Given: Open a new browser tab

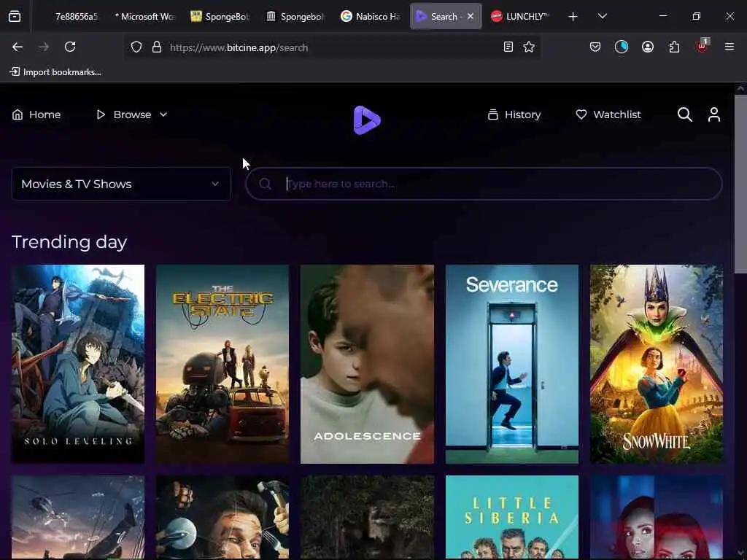Looking at the screenshot, I should pyautogui.click(x=573, y=17).
